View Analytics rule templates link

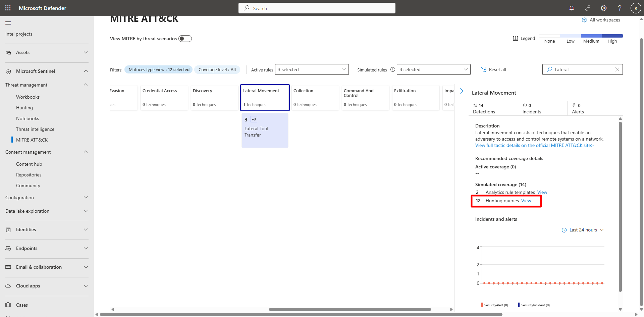tap(542, 192)
